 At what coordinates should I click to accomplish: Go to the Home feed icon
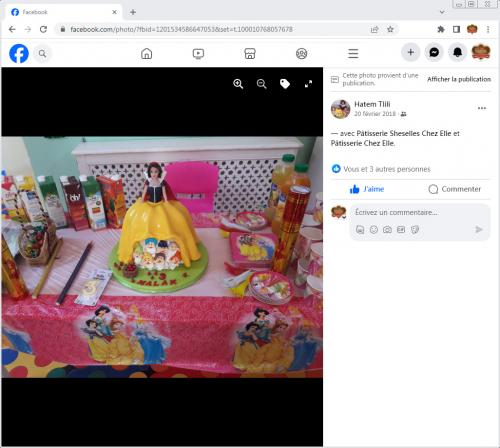coord(147,53)
